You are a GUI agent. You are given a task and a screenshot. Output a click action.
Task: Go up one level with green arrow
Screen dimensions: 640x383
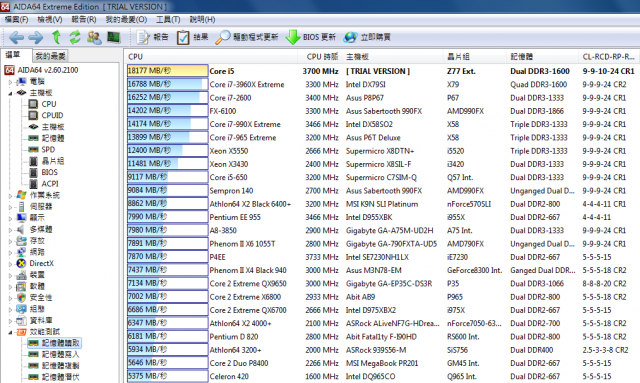pyautogui.click(x=56, y=37)
